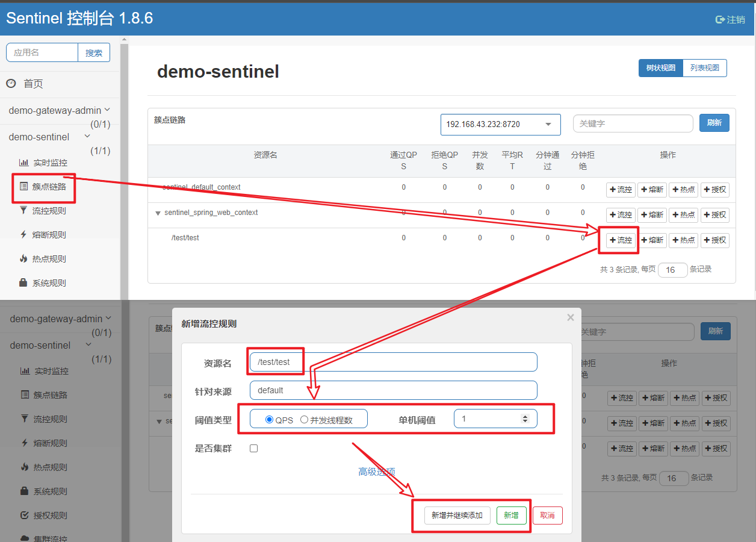Click the flame icon for 热点规则 in upper sidebar
The height and width of the screenshot is (542, 756).
point(23,259)
